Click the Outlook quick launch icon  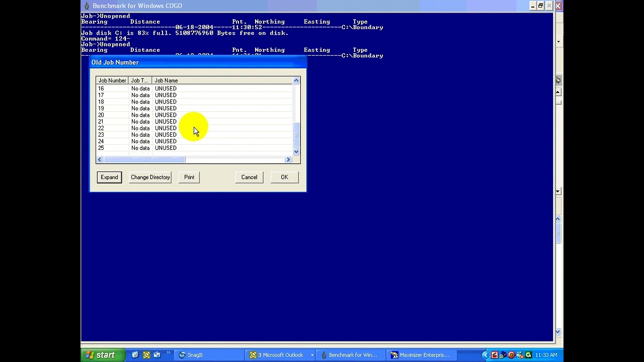(x=146, y=355)
